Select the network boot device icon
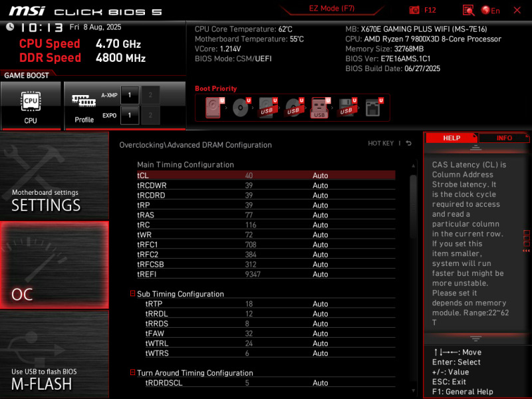The width and height of the screenshot is (532, 399). pyautogui.click(x=374, y=108)
